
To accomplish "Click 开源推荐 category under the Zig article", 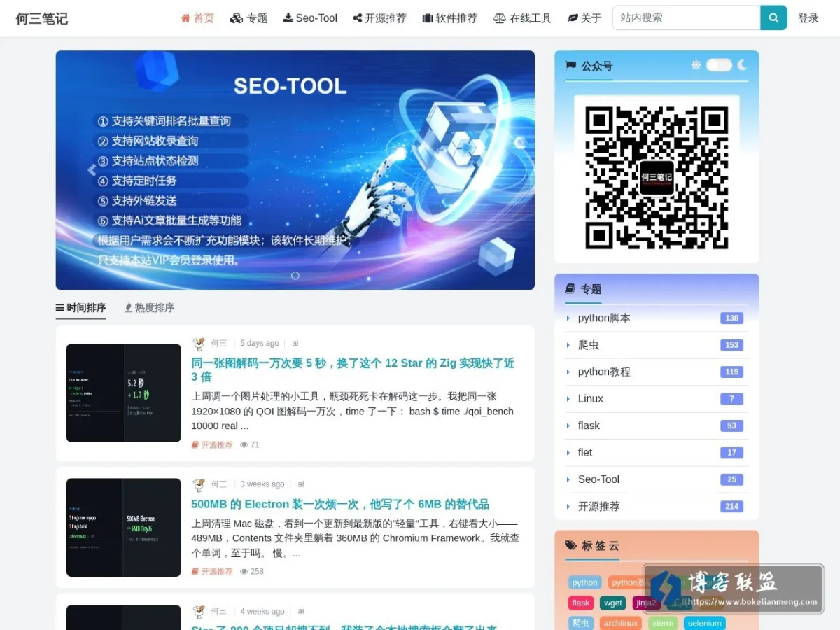I will tap(212, 444).
